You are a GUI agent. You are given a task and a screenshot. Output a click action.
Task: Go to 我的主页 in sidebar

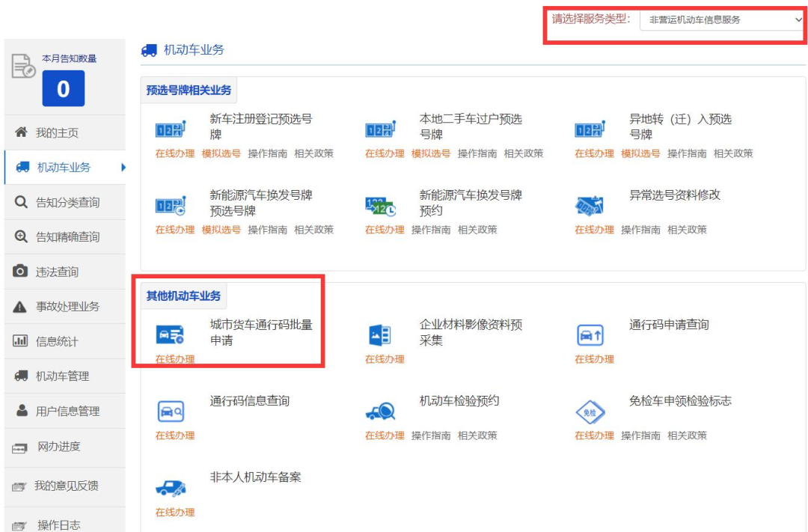(x=57, y=133)
